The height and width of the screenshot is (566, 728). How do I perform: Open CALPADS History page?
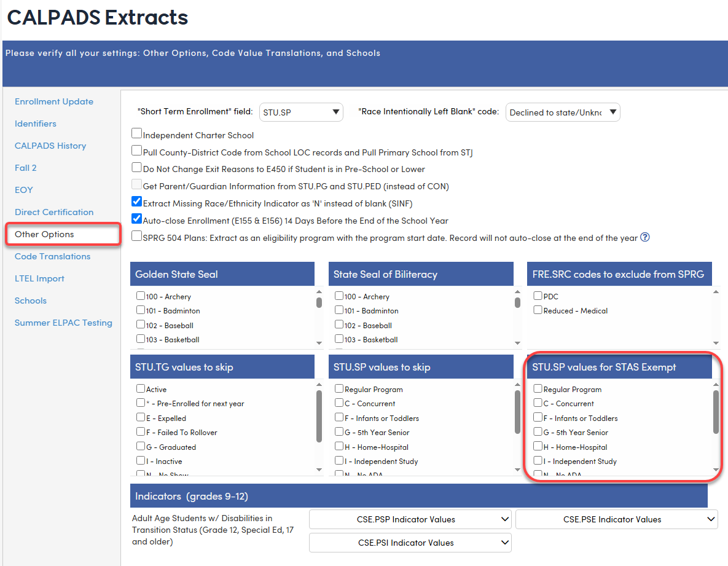pyautogui.click(x=50, y=146)
